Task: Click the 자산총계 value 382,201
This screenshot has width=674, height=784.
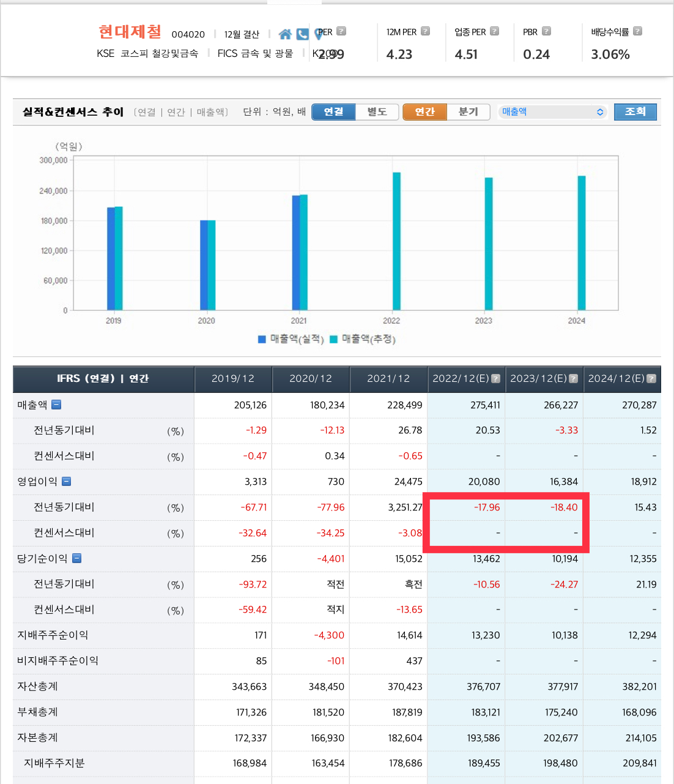Action: coord(639,687)
